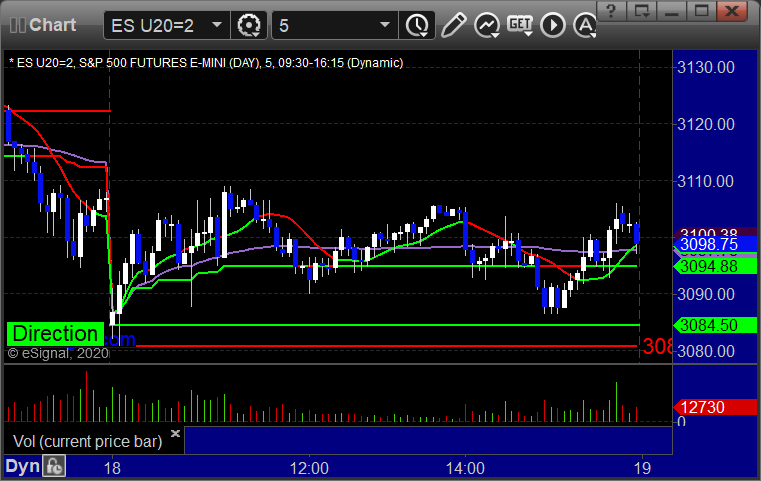Click the 'Vol (current price bar)' label
The width and height of the screenshot is (761, 481).
tap(87, 441)
